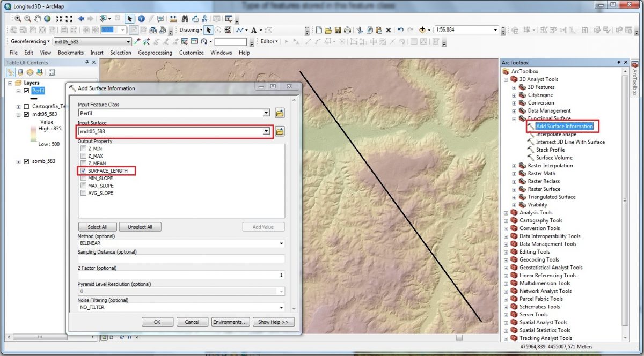Activate the Pan tool
This screenshot has height=356, width=644.
[x=38, y=18]
